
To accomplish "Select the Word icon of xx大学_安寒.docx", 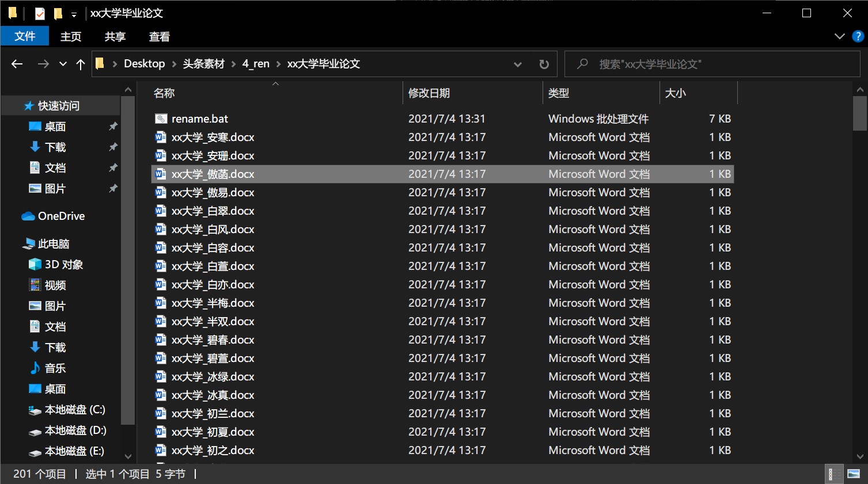I will point(161,137).
